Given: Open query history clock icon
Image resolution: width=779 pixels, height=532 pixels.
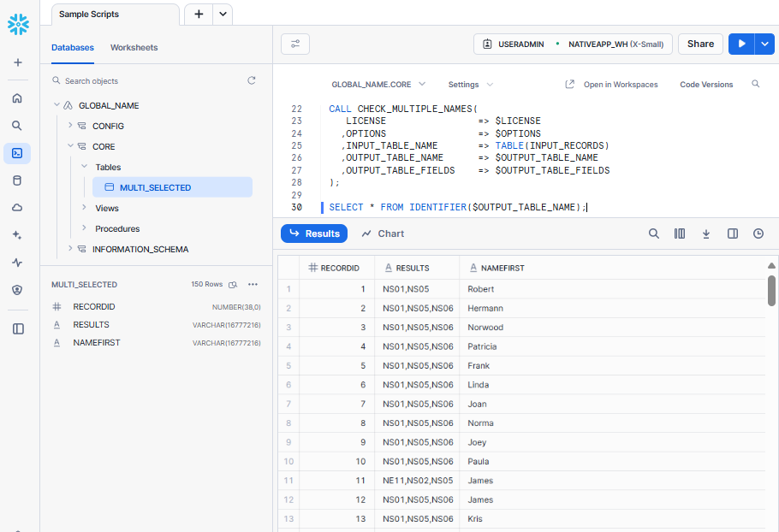Looking at the screenshot, I should coord(758,233).
